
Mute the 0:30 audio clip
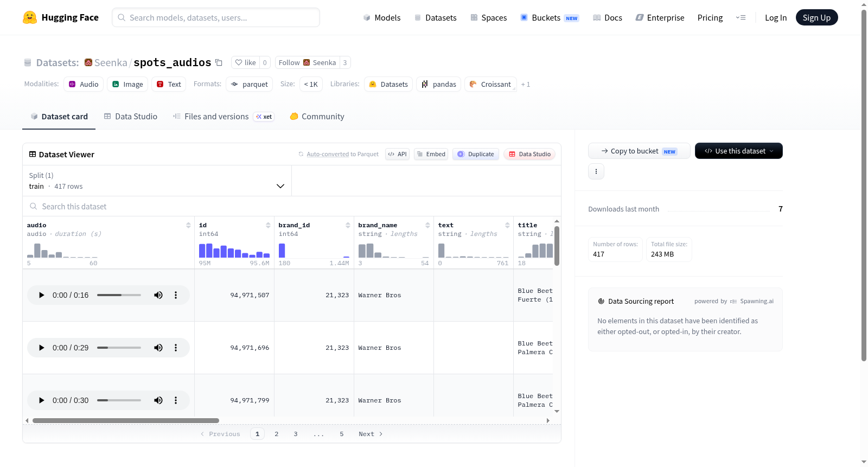158,400
